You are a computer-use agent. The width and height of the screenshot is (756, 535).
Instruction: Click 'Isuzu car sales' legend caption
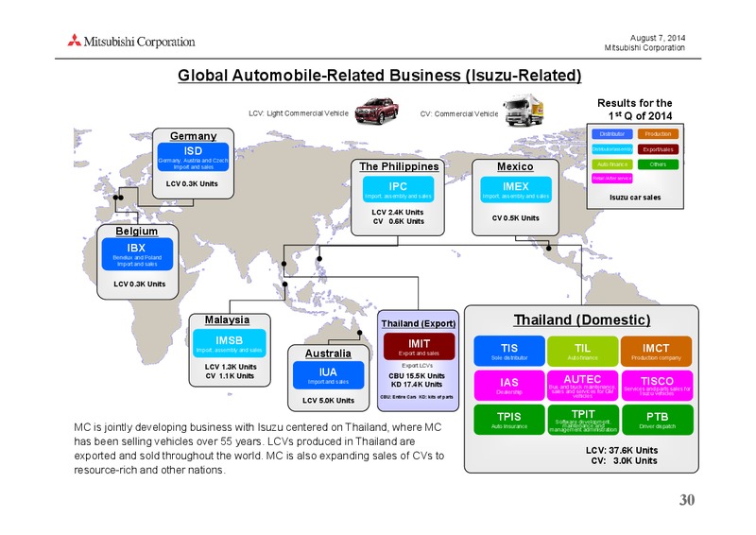point(635,198)
